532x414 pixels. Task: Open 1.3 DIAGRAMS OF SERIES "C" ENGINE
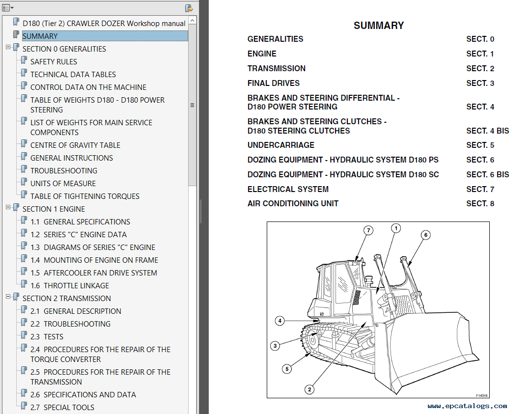[x=93, y=247]
